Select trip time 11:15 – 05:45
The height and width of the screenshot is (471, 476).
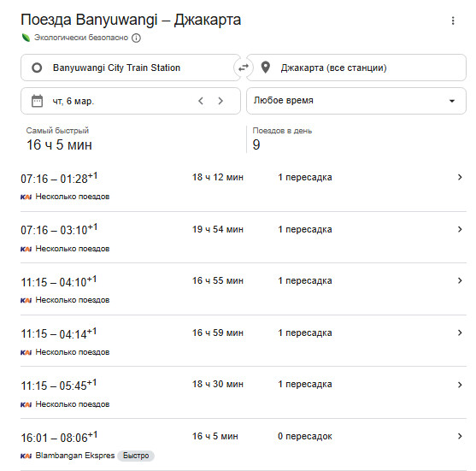tap(59, 386)
